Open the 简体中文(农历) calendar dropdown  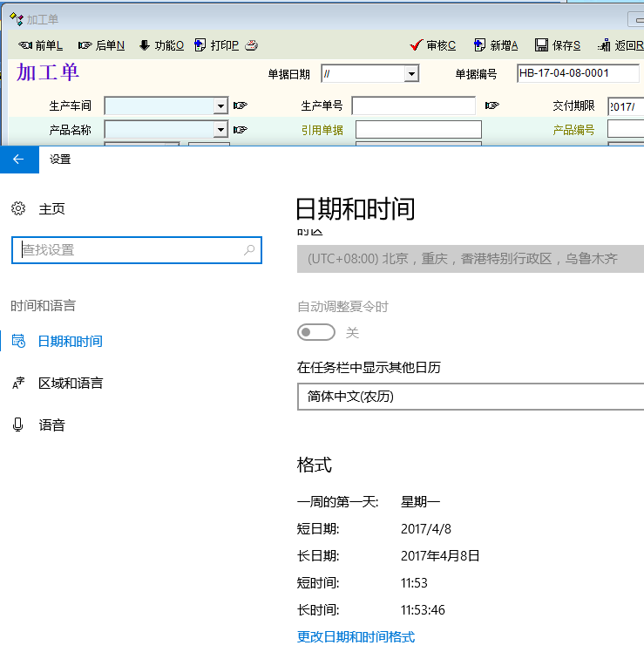point(471,397)
